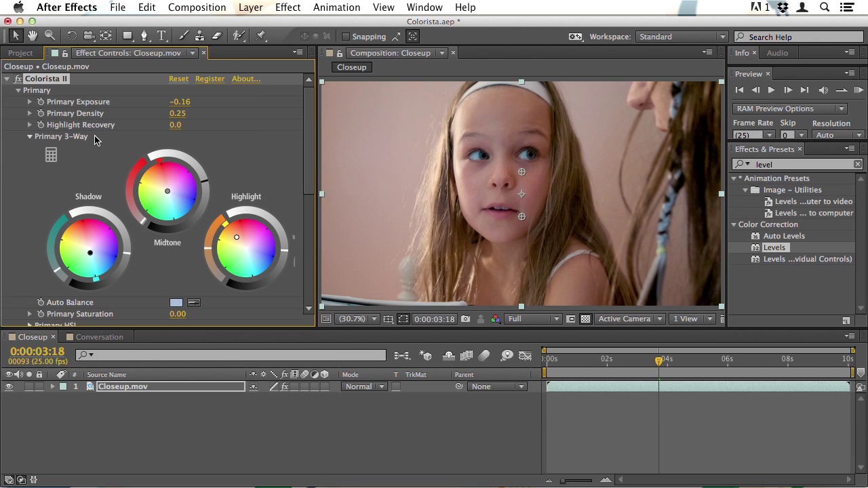868x488 pixels.
Task: Open the Composition menu
Action: tap(197, 7)
